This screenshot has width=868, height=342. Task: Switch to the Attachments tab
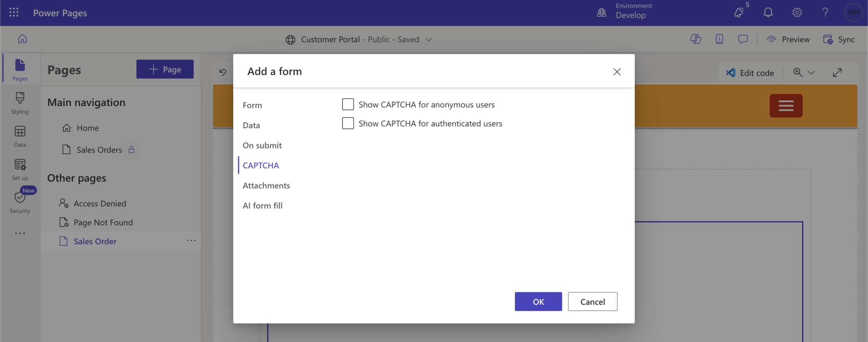(x=266, y=185)
